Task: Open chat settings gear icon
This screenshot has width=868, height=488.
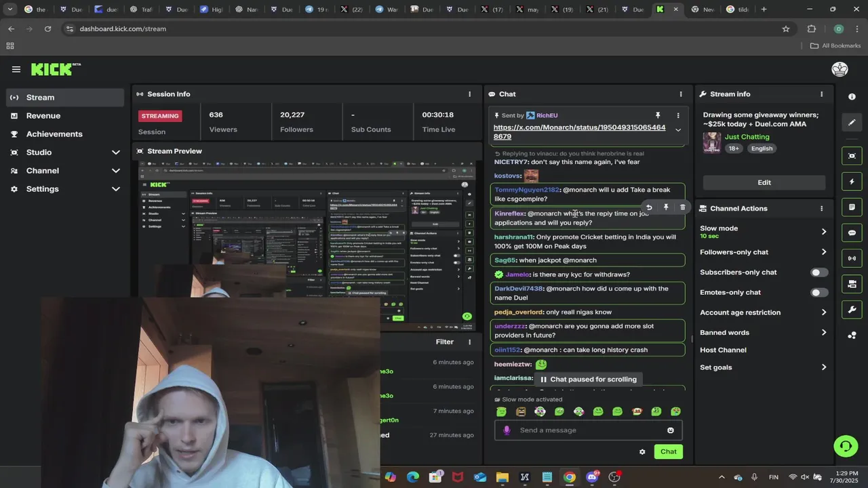Action: tap(642, 451)
